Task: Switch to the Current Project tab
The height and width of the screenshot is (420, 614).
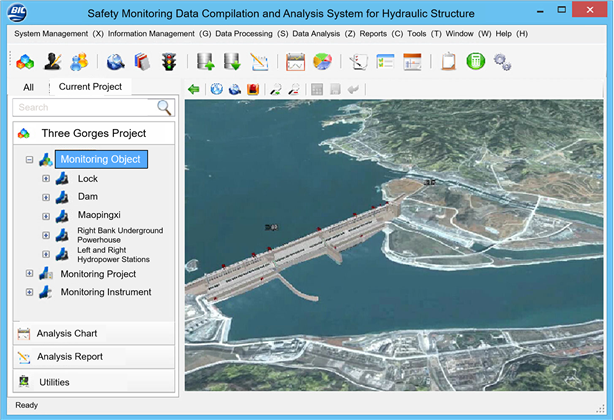Action: point(90,87)
